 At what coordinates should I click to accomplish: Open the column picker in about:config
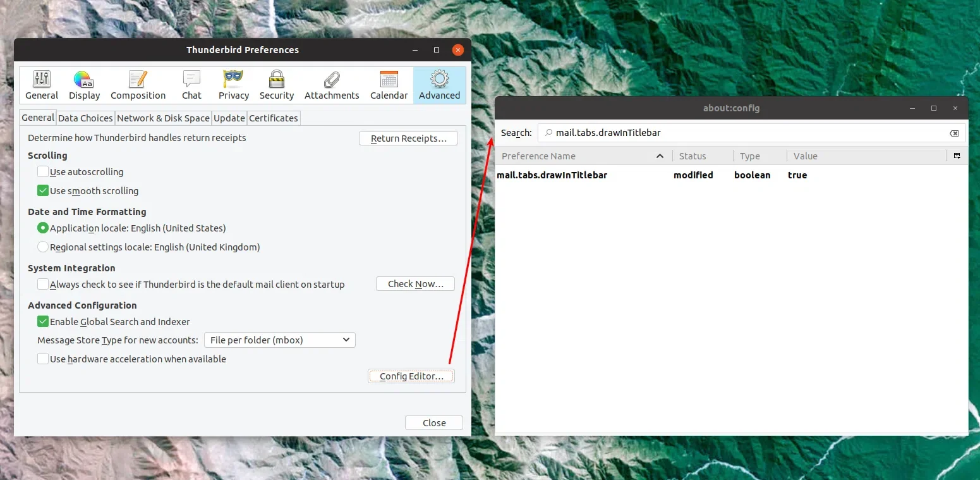click(x=957, y=156)
